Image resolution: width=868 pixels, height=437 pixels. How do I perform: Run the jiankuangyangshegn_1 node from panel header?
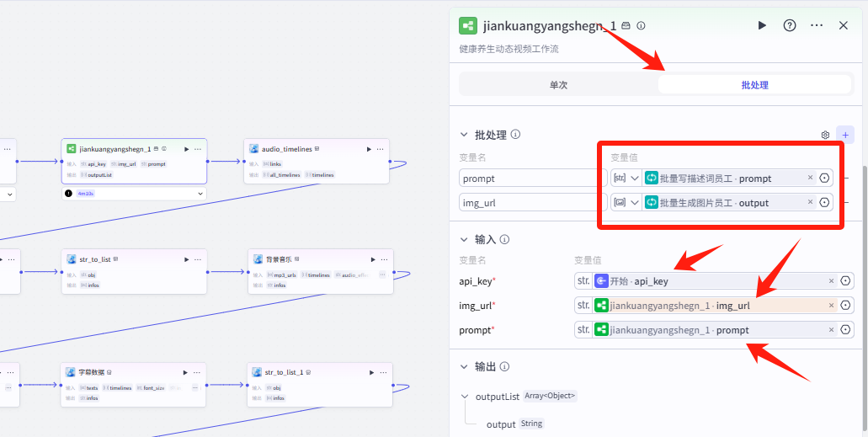pos(762,25)
